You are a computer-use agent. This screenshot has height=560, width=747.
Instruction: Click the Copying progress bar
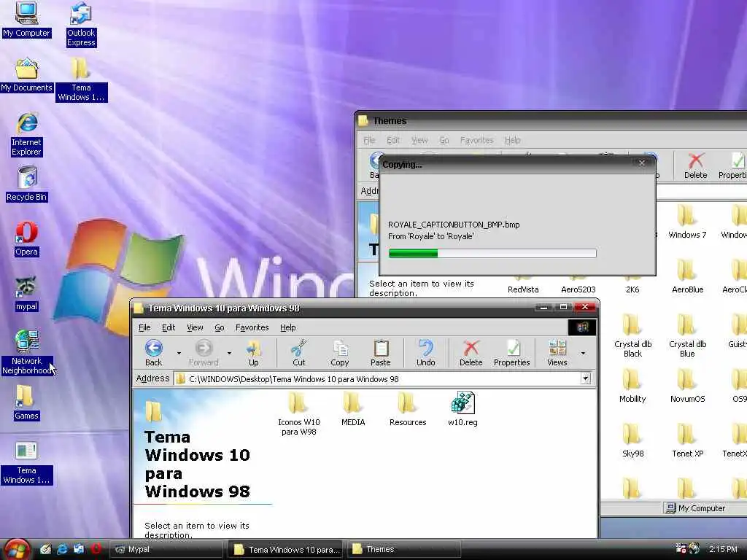tap(492, 253)
